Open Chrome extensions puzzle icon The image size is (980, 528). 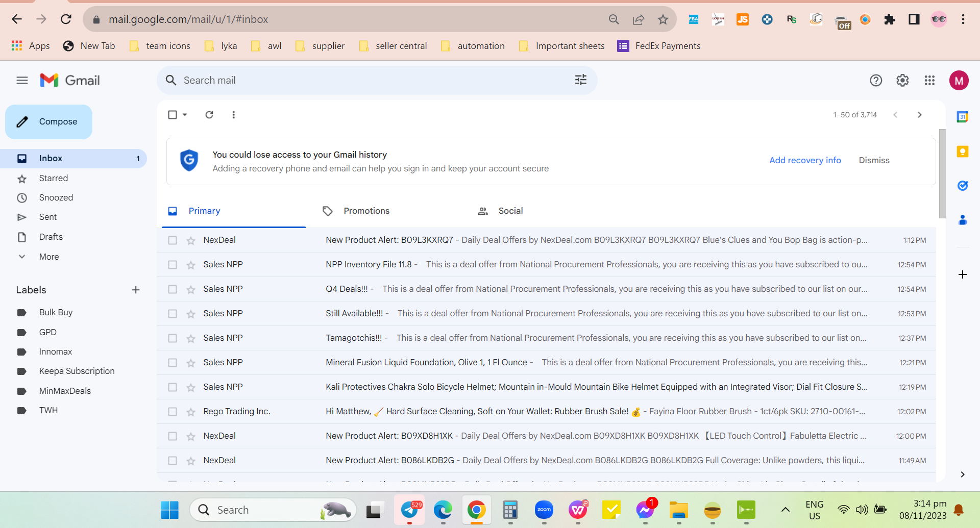(890, 19)
